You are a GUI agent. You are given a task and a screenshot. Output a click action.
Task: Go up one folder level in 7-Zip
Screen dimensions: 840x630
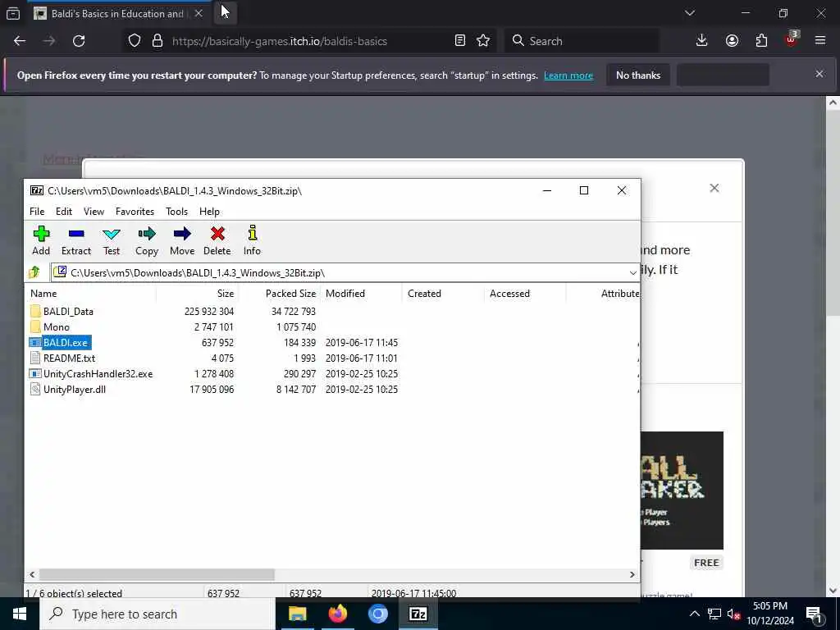34,272
